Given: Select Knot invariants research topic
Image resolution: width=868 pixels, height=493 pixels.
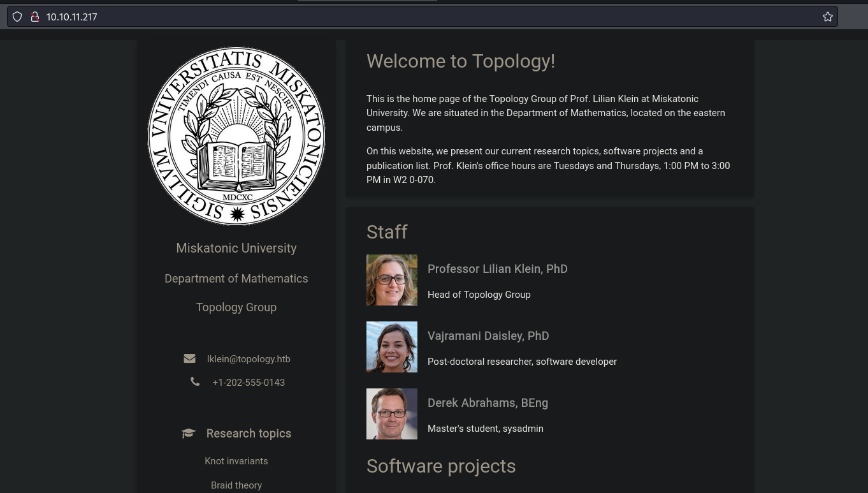Looking at the screenshot, I should tap(236, 461).
